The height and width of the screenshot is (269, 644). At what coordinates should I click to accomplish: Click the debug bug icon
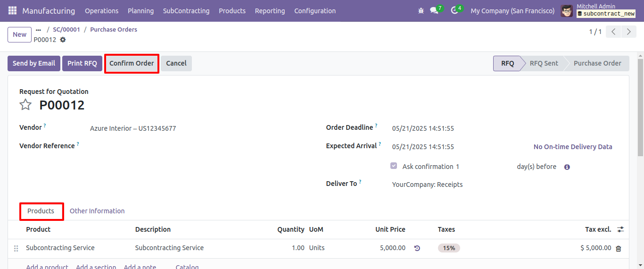[x=421, y=10]
